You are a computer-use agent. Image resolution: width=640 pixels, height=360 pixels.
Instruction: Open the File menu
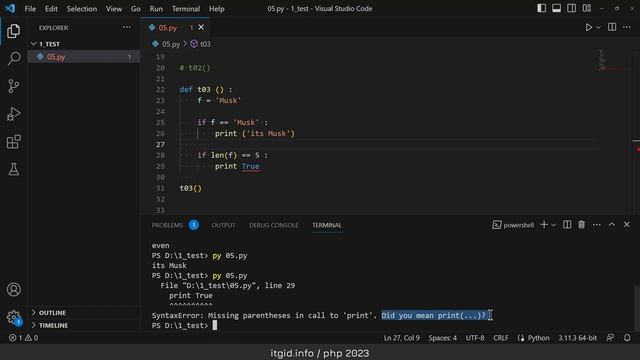click(x=30, y=9)
